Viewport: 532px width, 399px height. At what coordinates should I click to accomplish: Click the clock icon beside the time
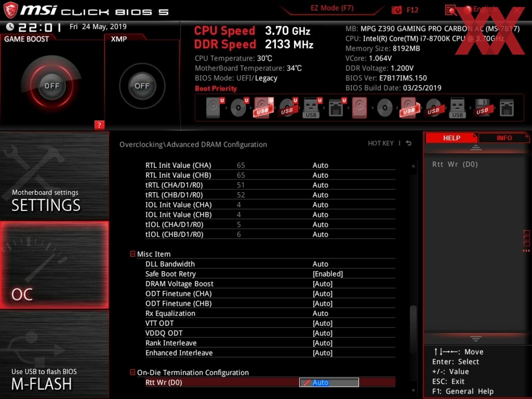click(x=10, y=27)
